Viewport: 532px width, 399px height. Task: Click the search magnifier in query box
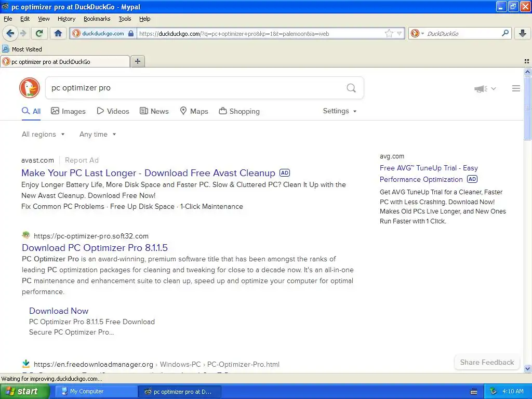[x=351, y=88]
